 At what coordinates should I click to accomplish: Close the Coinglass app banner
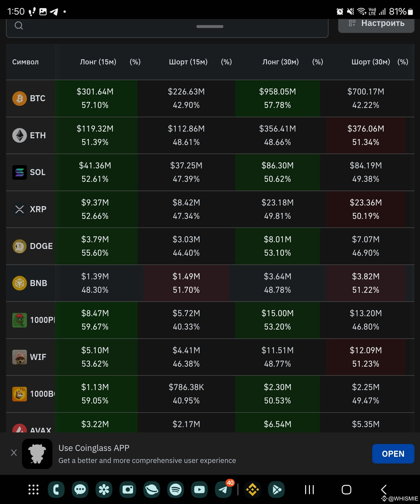tap(14, 453)
